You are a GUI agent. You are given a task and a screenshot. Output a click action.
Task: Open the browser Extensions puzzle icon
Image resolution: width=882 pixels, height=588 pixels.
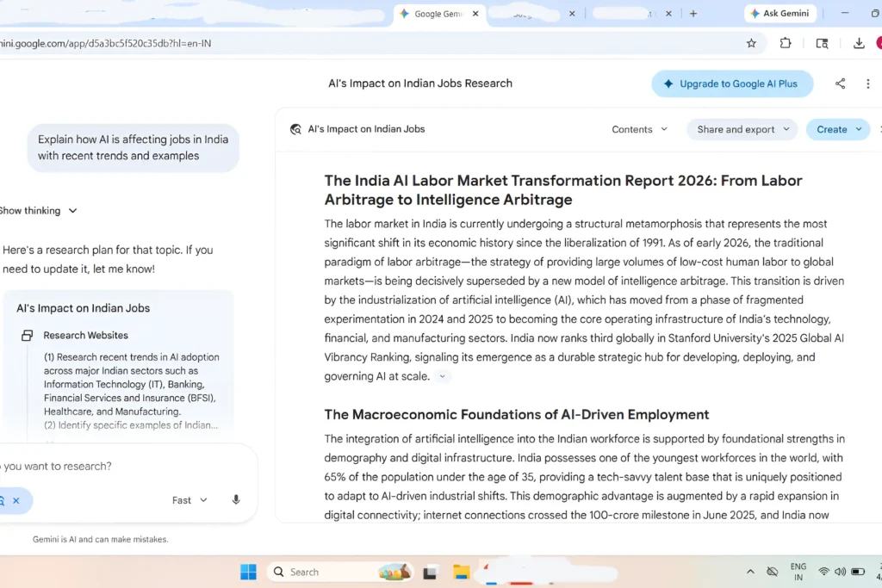[x=785, y=42]
